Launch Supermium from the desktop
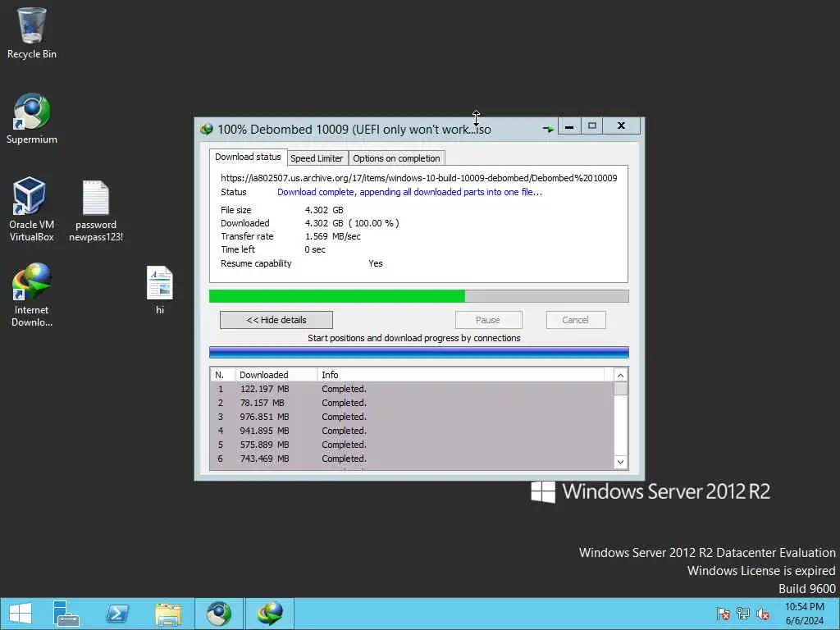Screen dimensions: 840x630 pyautogui.click(x=32, y=119)
